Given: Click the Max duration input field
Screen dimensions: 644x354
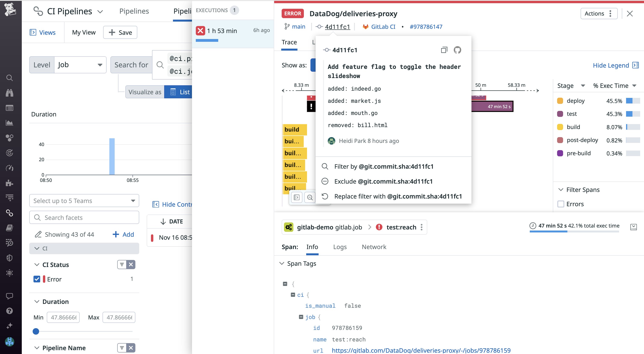Looking at the screenshot, I should 119,317.
